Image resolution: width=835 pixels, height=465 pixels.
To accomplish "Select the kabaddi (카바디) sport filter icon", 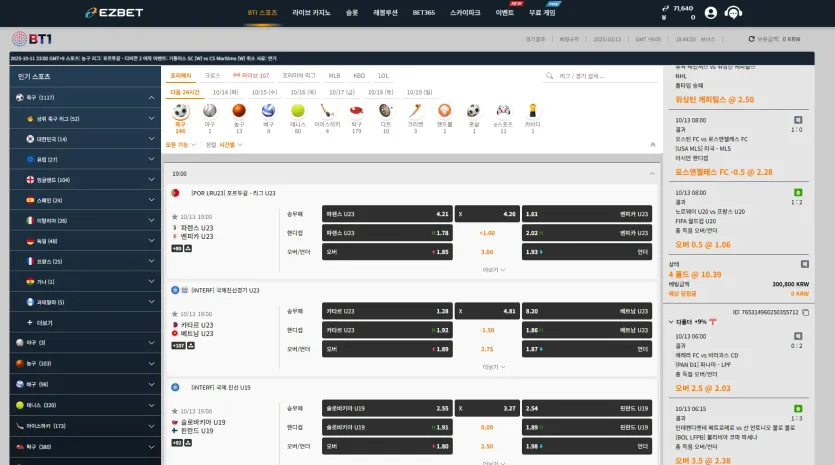I will click(533, 110).
